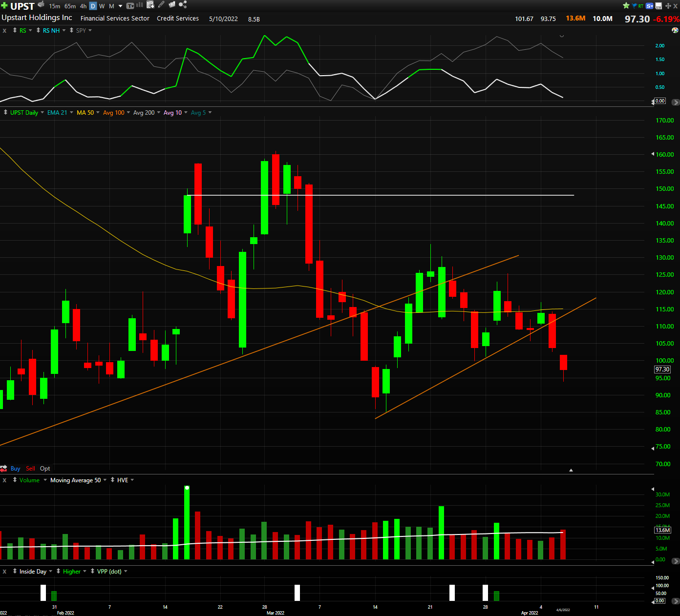The image size is (680, 616).
Task: Click the green plus add-symbol icon
Action: click(4, 6)
